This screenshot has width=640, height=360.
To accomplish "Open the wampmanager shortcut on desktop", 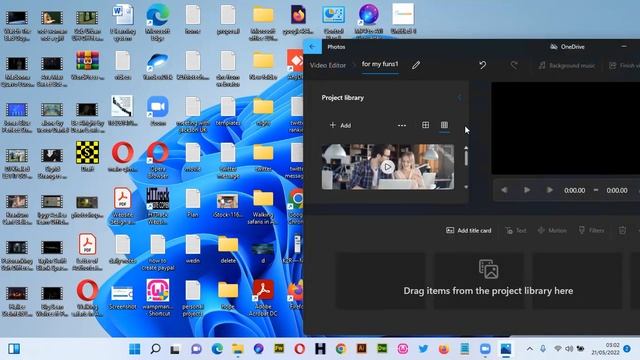I will pos(158,298).
